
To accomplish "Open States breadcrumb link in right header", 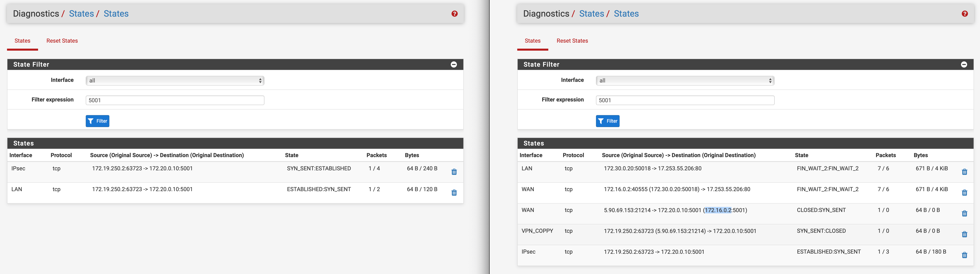I will click(x=591, y=14).
